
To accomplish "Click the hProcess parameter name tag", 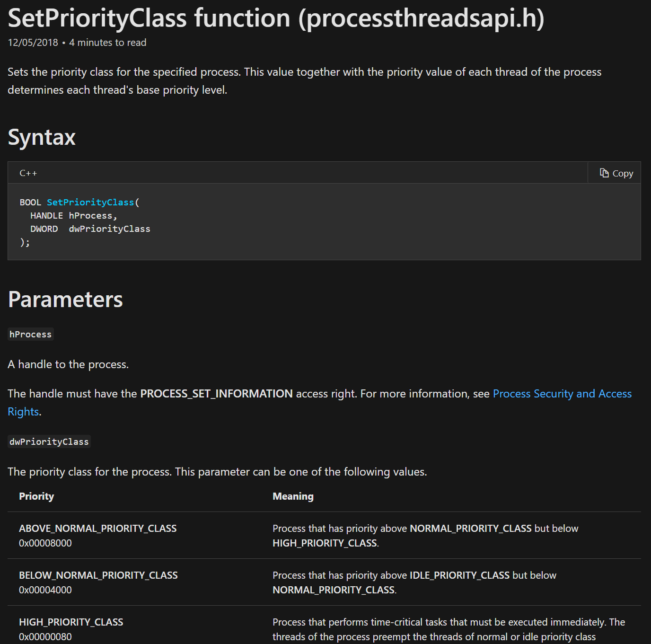I will point(31,334).
